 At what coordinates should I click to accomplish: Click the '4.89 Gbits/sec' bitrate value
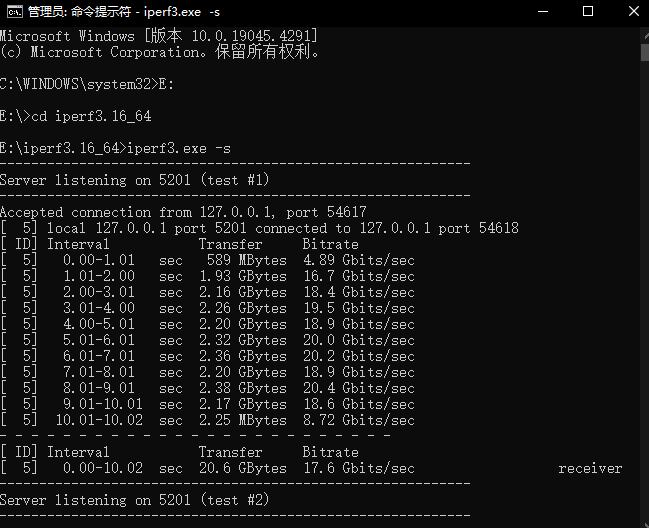point(358,260)
